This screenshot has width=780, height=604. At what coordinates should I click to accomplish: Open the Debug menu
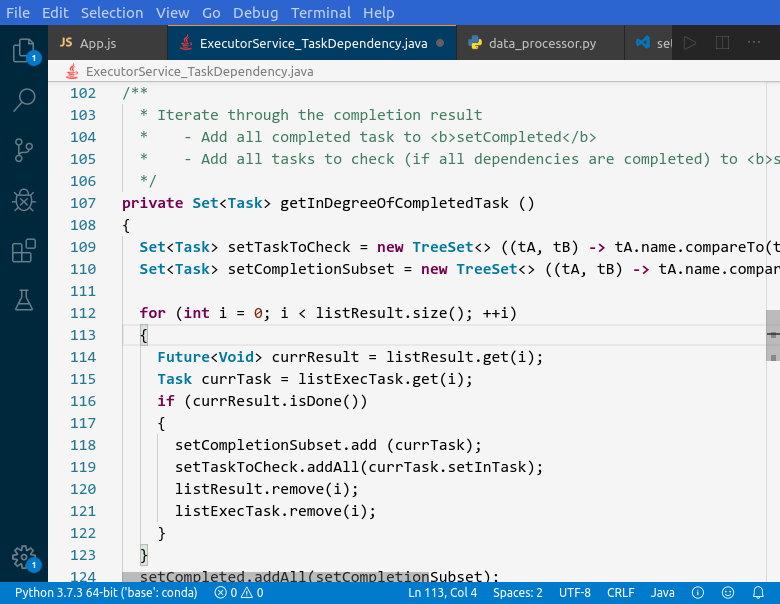coord(256,12)
